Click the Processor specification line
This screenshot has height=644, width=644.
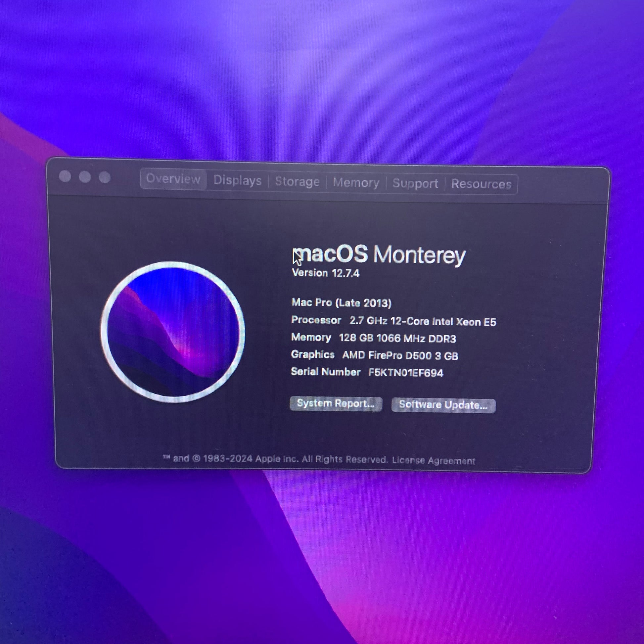coord(393,321)
